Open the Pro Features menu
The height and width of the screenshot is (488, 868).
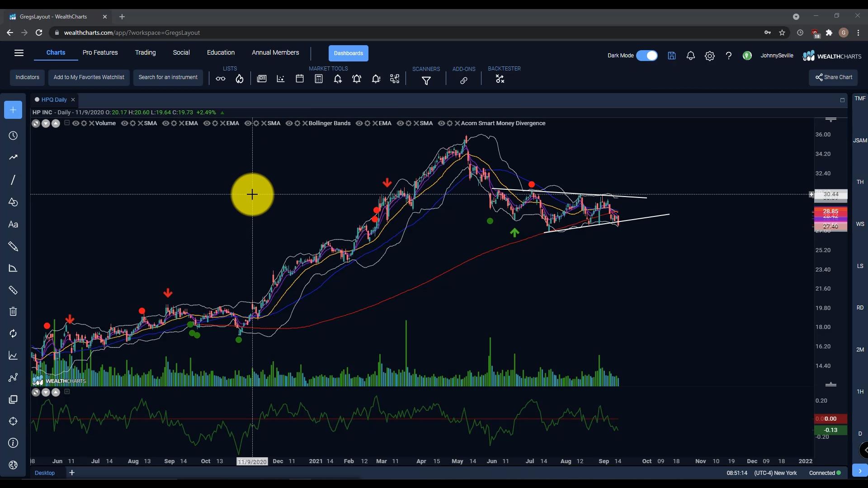100,53
